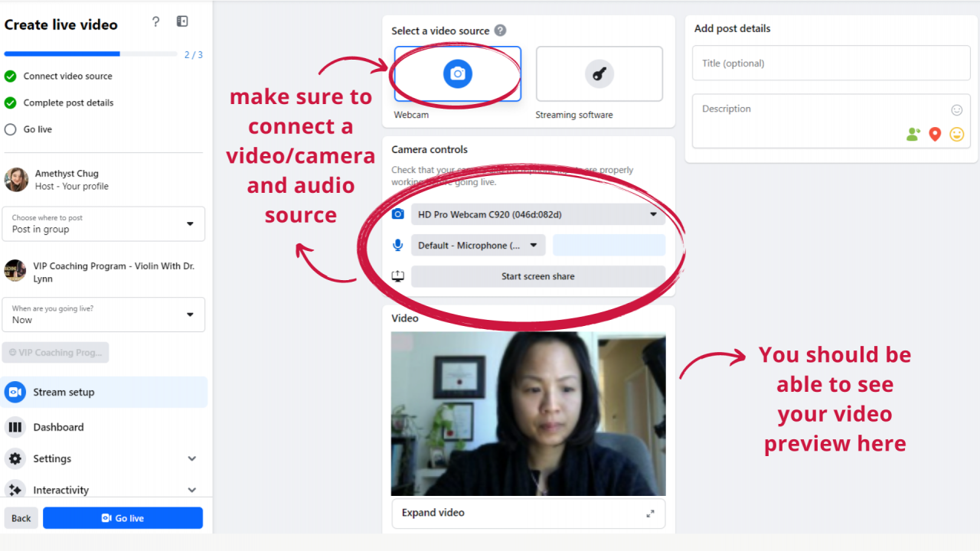Screen dimensions: 980x551
Task: Click the Expand video button
Action: point(528,514)
